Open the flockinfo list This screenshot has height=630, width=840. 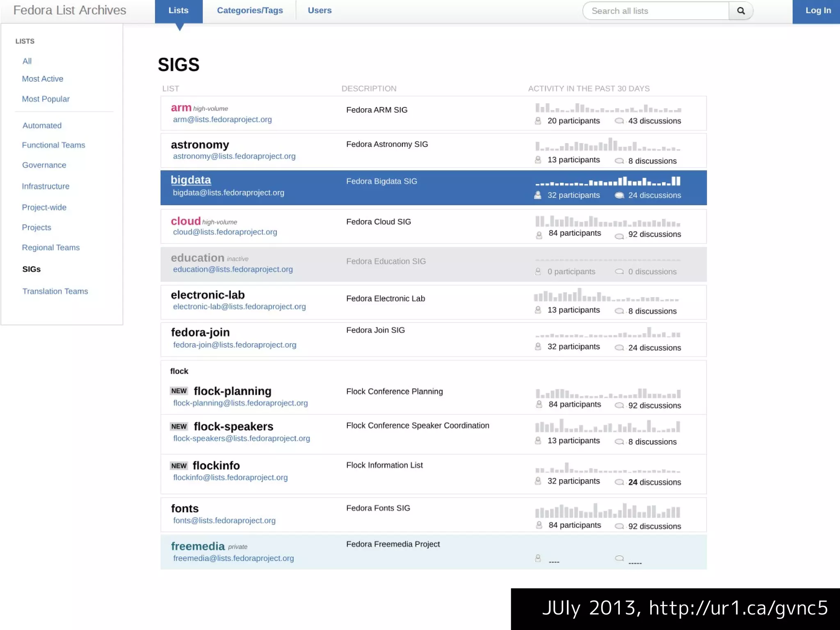pyautogui.click(x=216, y=465)
